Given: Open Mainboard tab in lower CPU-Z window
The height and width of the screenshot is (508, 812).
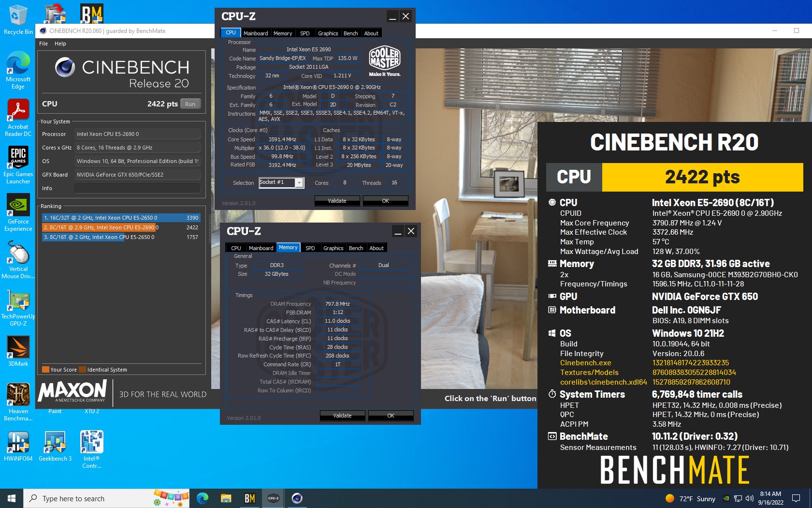Looking at the screenshot, I should pos(261,248).
